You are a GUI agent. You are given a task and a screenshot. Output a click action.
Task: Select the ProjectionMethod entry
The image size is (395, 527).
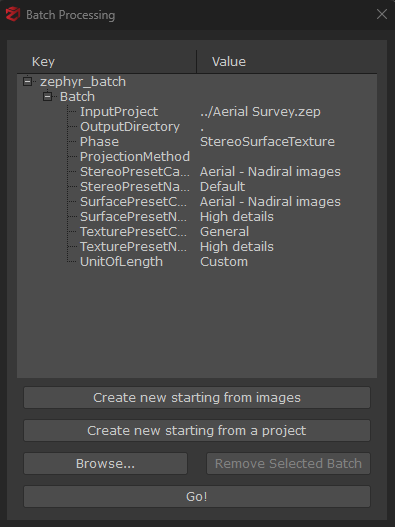click(x=135, y=157)
